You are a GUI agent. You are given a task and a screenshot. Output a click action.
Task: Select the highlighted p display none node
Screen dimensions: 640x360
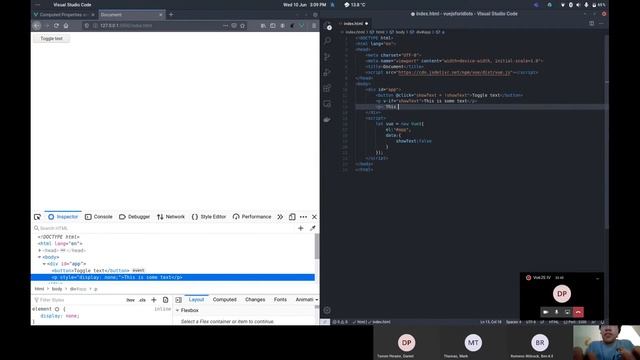point(173,277)
